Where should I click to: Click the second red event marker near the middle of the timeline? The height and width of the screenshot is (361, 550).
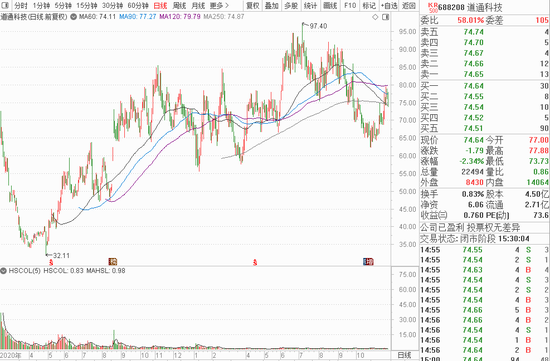tap(255, 262)
